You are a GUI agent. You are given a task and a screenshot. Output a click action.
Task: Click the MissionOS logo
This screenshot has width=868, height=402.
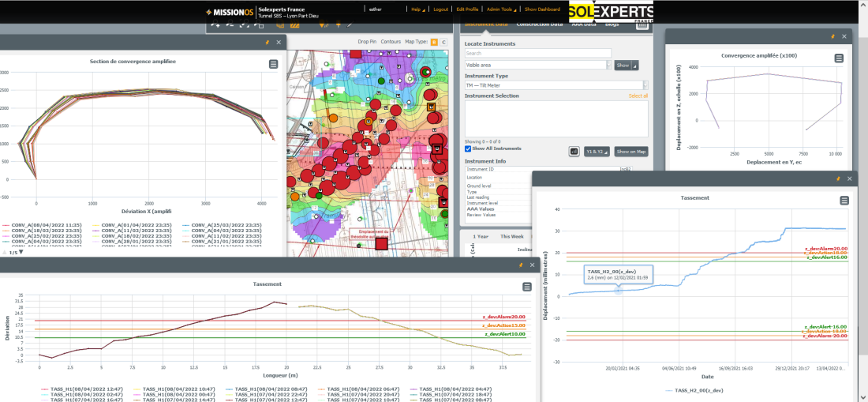[x=229, y=11]
